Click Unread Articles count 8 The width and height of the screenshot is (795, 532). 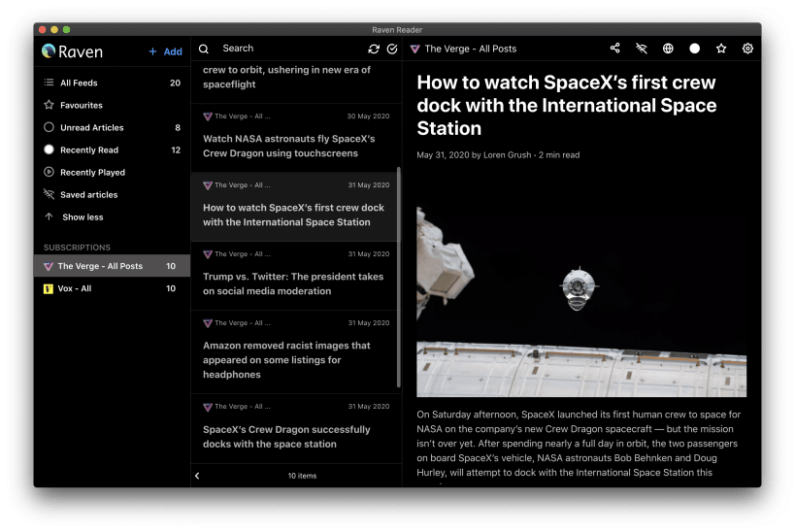pos(178,128)
